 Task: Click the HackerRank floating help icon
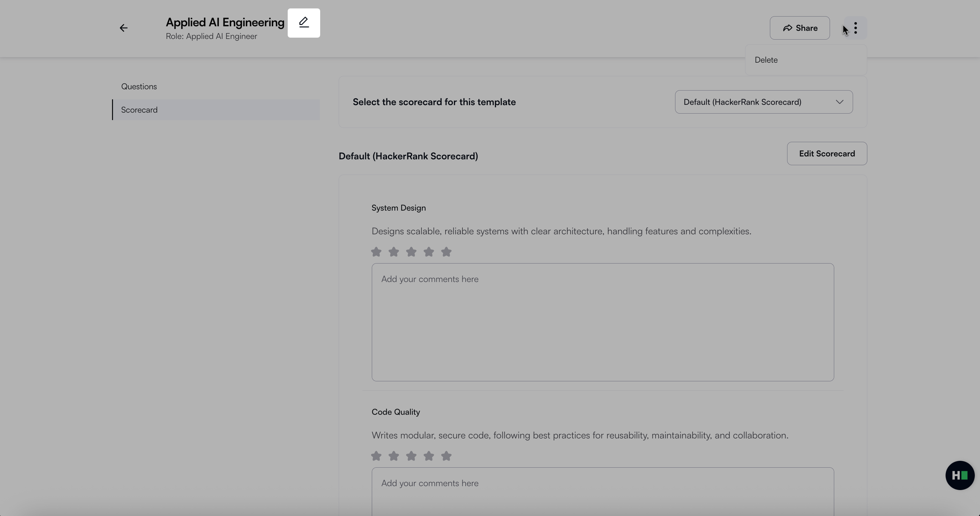pyautogui.click(x=960, y=475)
